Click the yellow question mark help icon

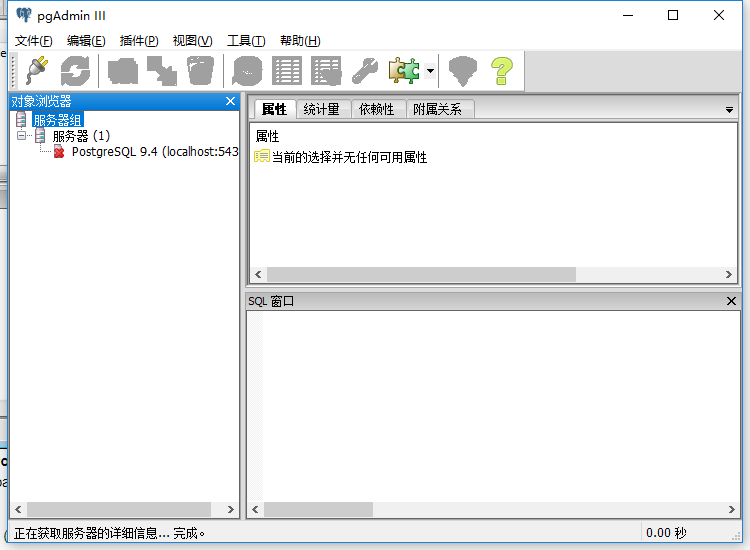[502, 71]
